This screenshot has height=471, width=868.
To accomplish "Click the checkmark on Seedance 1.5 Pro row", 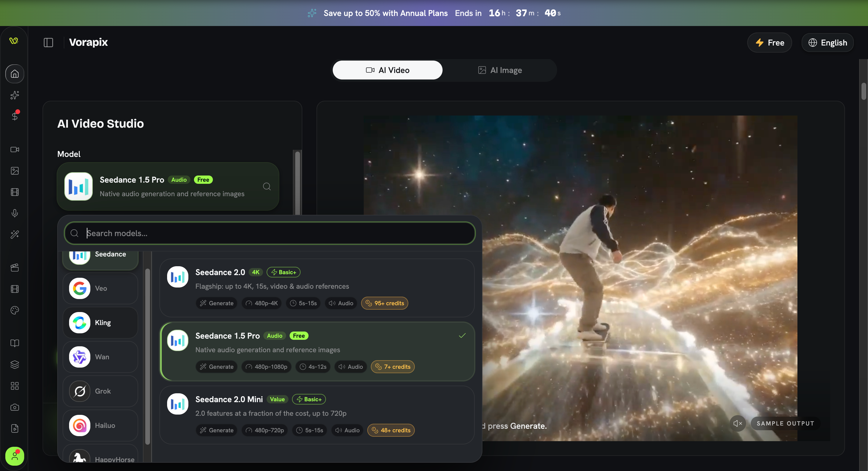I will point(462,335).
